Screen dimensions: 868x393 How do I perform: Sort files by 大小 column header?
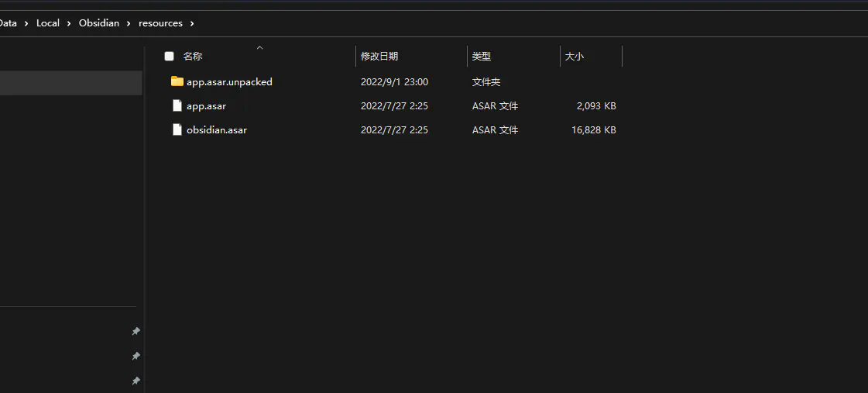pos(575,56)
